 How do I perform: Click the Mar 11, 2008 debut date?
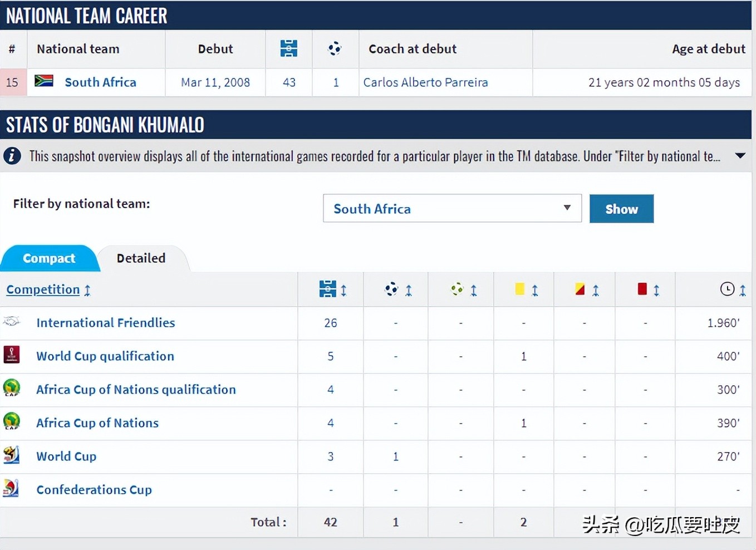(x=215, y=82)
